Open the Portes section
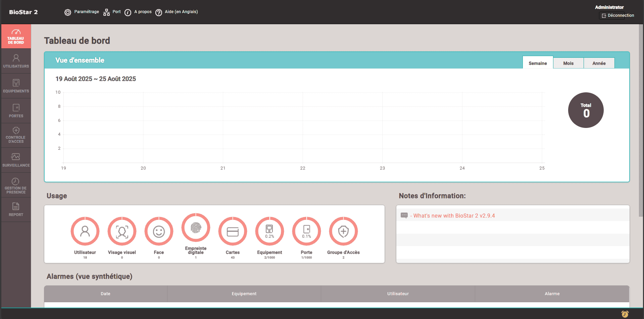 pyautogui.click(x=16, y=110)
